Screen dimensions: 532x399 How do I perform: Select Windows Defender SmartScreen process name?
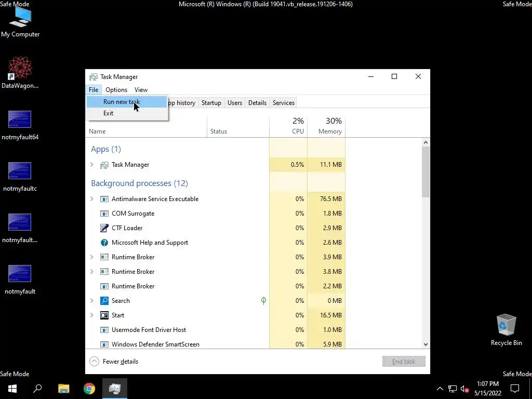point(155,344)
